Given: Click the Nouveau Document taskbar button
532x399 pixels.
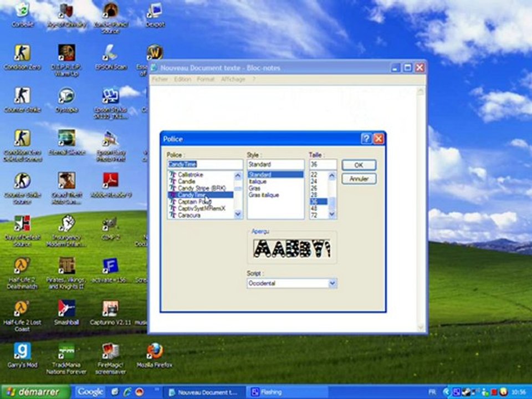Looking at the screenshot, I should point(204,392).
